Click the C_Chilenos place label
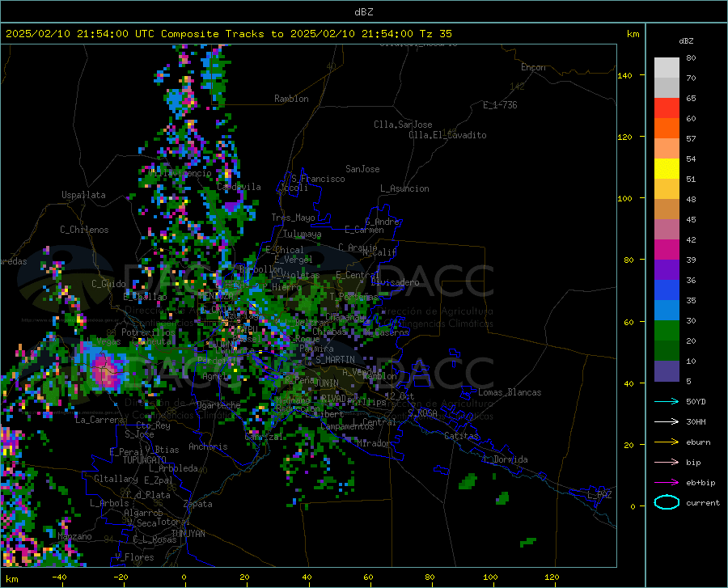Screen dimensions: 728x588 [84, 230]
